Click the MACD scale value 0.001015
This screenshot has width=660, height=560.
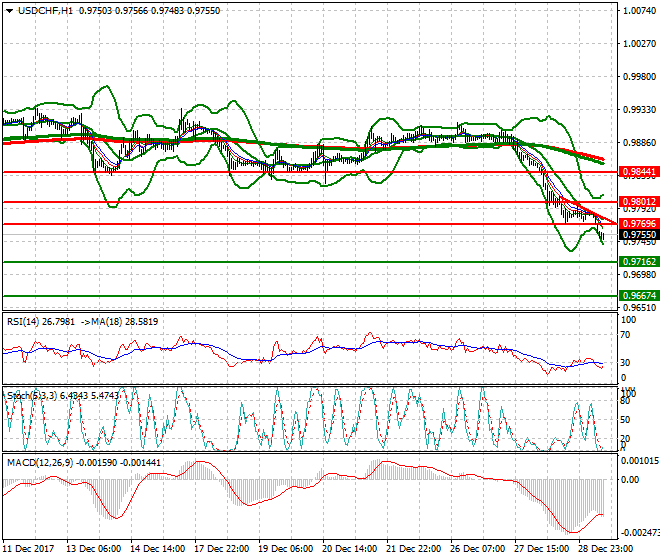[x=640, y=461]
